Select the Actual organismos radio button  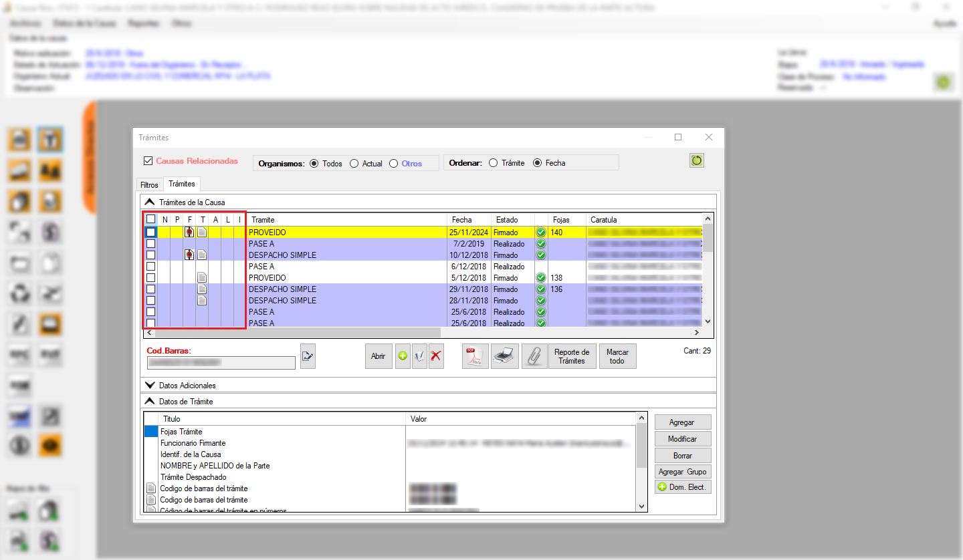[x=354, y=163]
